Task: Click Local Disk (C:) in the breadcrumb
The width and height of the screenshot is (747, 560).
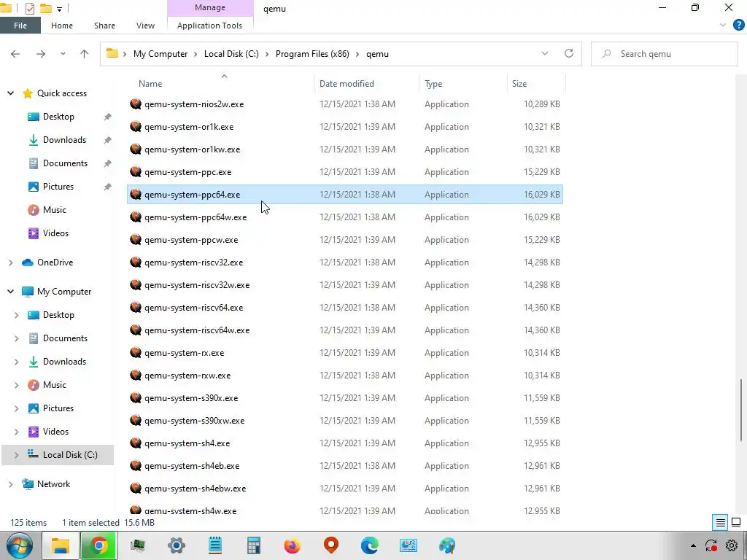Action: click(x=231, y=54)
